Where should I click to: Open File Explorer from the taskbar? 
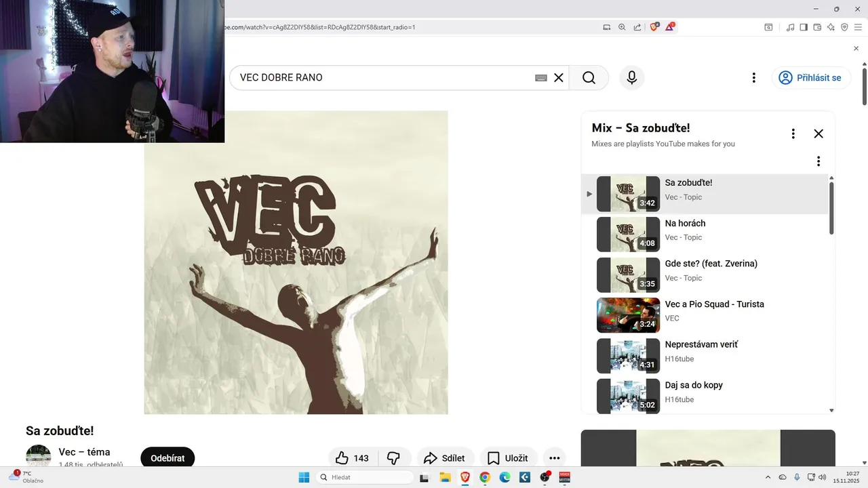[445, 477]
